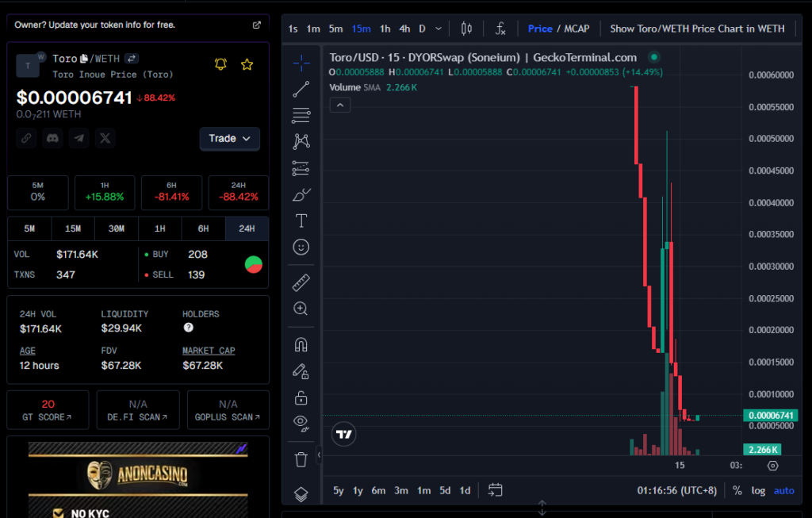
Task: Set a price alert with bell icon
Action: point(220,64)
